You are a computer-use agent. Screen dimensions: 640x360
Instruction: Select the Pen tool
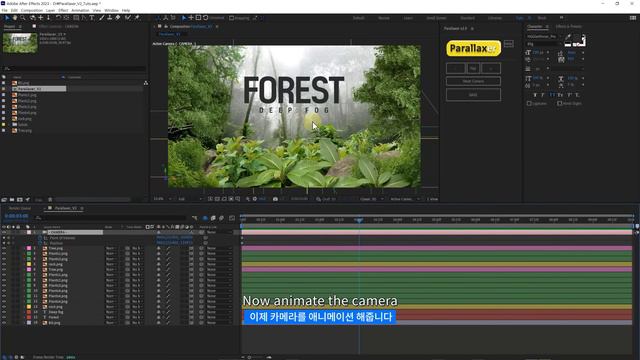(84, 18)
